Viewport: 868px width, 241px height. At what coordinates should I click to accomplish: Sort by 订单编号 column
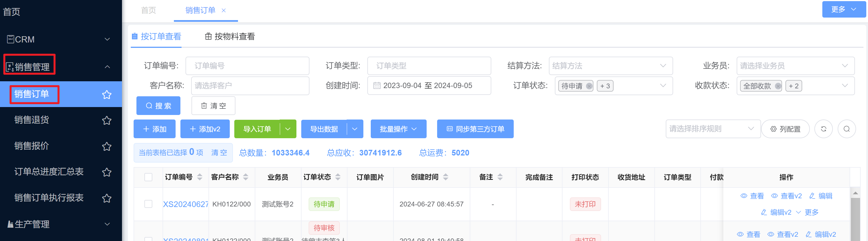point(200,177)
